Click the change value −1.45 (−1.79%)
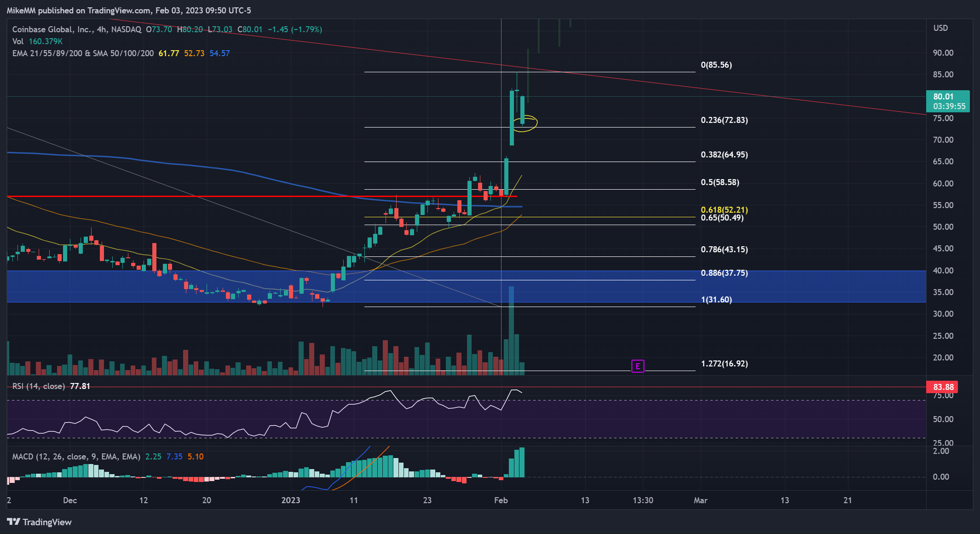Screen dimensions: 980x534 point(295,29)
